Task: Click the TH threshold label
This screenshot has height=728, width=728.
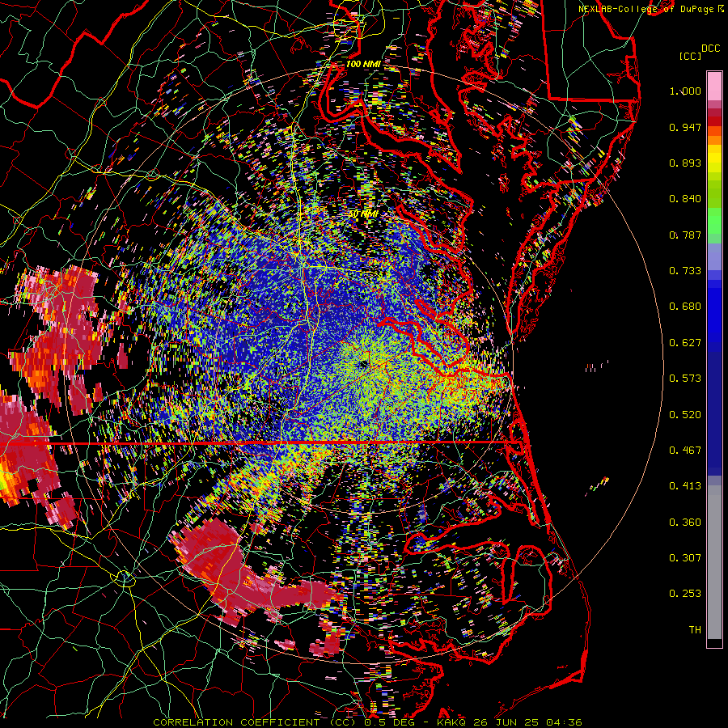Action: (695, 630)
